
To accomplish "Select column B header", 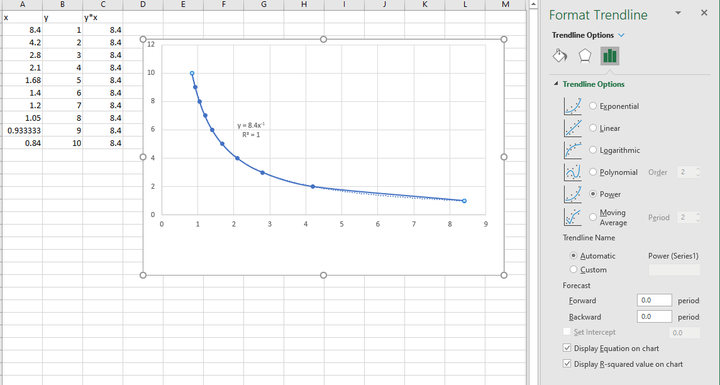I will click(x=62, y=5).
